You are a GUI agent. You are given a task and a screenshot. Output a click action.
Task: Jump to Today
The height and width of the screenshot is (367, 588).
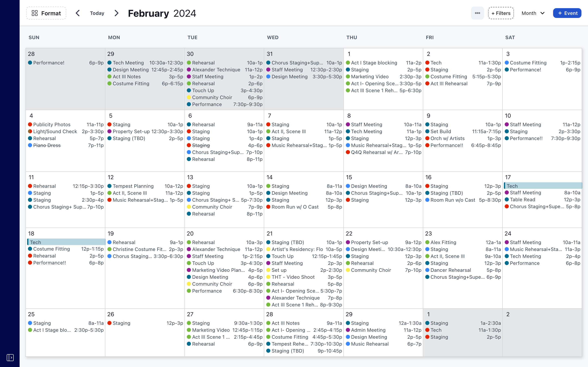click(x=97, y=13)
